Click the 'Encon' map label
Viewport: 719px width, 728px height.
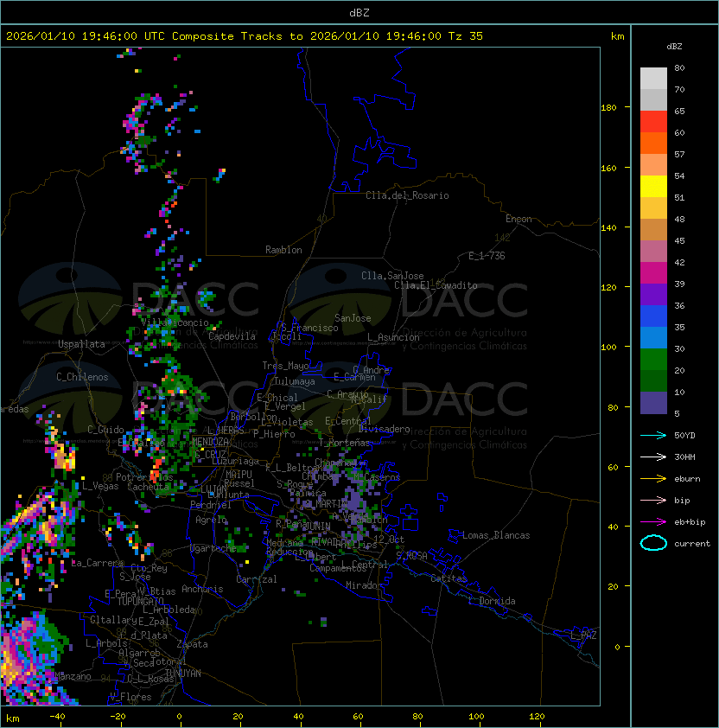coord(519,219)
